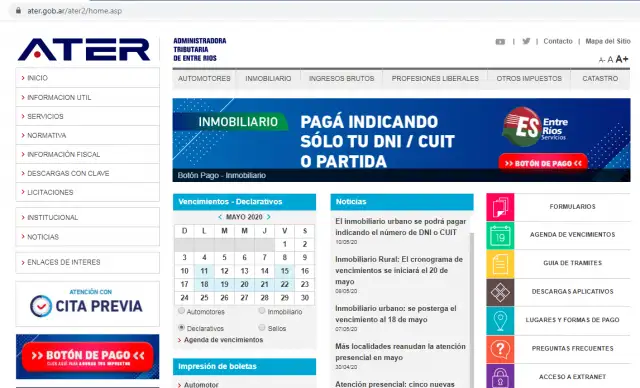
Task: Go to next month in calendar
Action: tap(269, 217)
